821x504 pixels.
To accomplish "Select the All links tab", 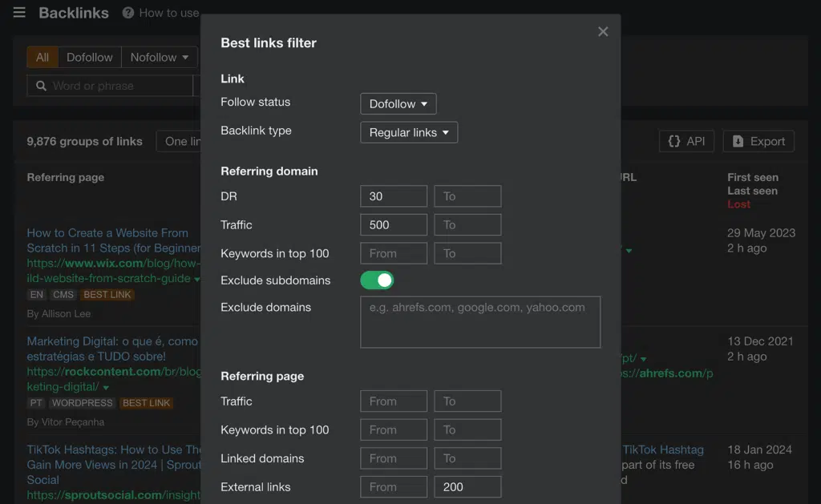I will (42, 57).
